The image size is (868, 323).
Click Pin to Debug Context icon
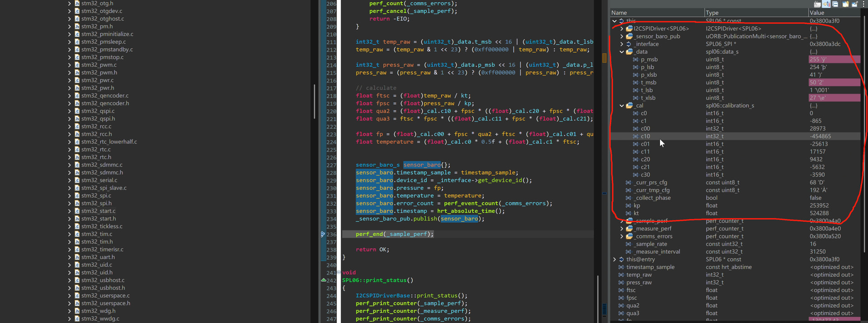(854, 4)
